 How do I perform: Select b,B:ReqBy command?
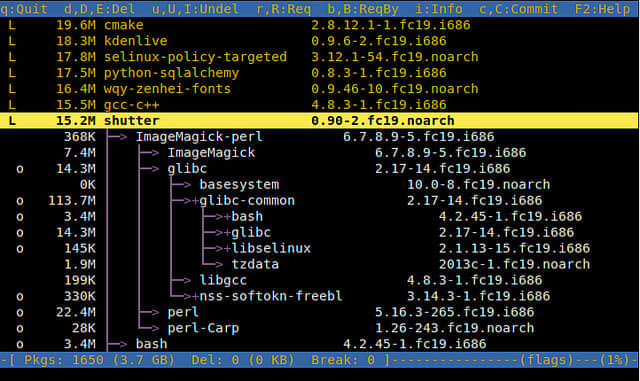(x=363, y=9)
